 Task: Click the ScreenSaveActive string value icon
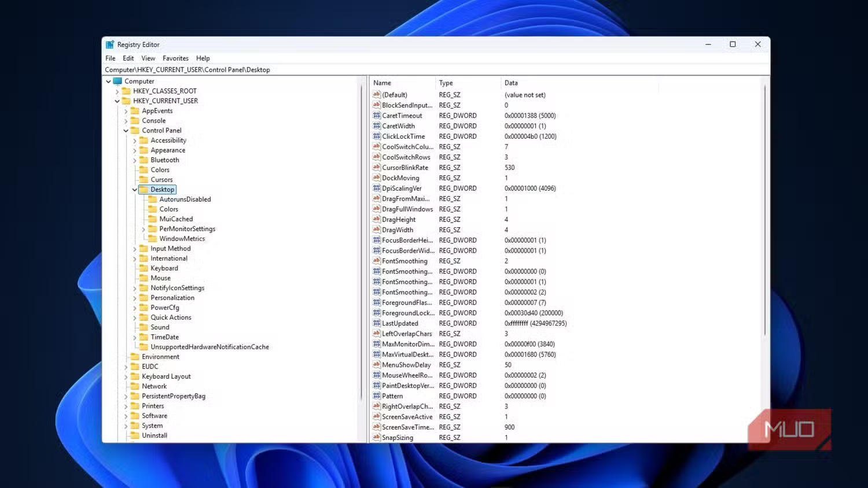coord(376,417)
